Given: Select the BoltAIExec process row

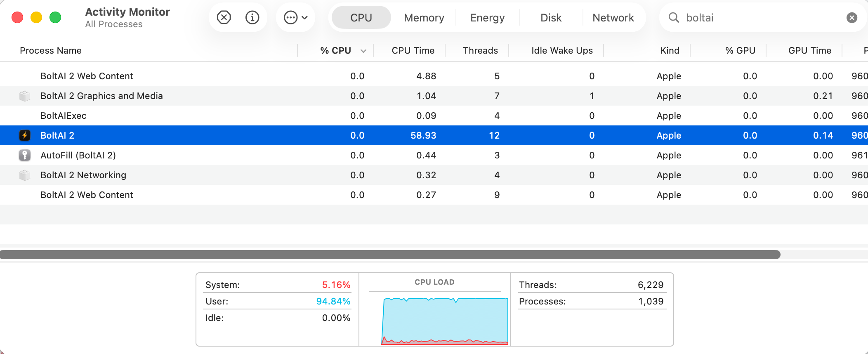Looking at the screenshot, I should [434, 116].
